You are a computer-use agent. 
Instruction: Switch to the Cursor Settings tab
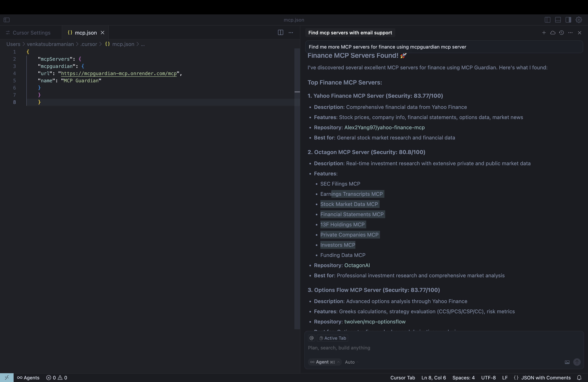31,33
